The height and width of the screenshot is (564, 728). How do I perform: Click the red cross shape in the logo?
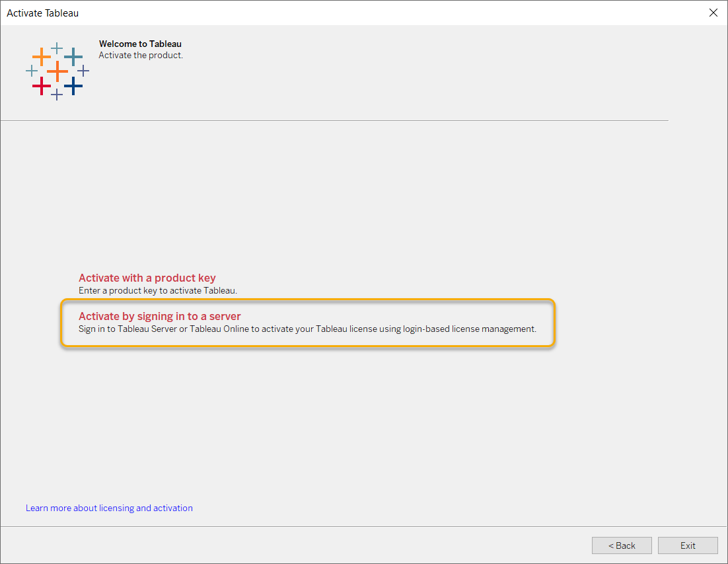tap(42, 86)
